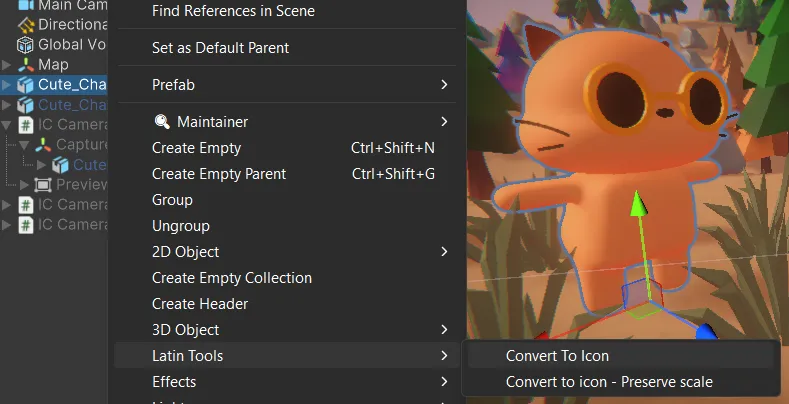Click the Map object icon
Screen dimensions: 789x404
[26, 65]
